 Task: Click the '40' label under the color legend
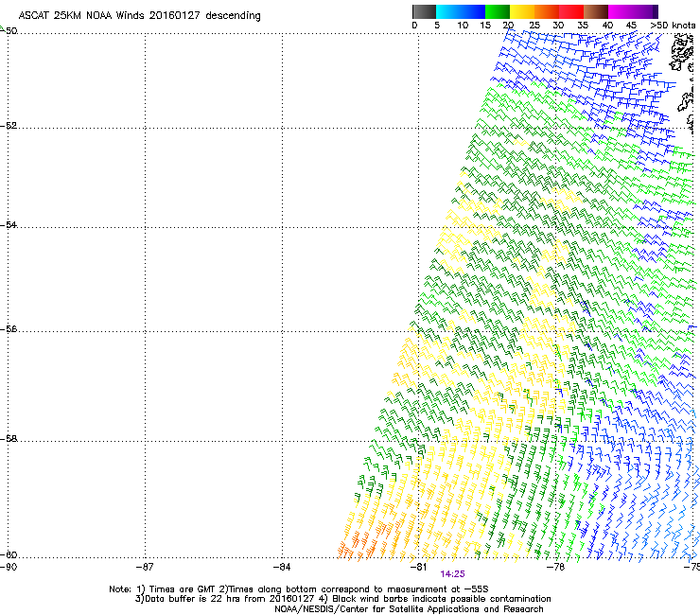(607, 26)
